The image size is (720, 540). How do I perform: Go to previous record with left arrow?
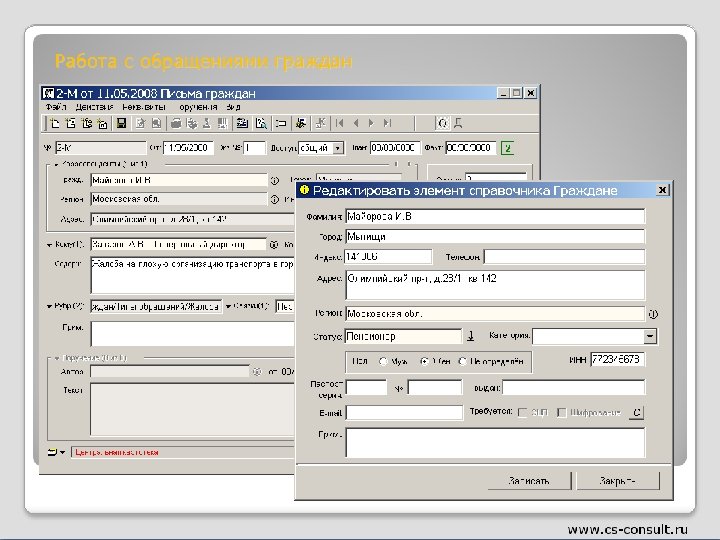pos(356,123)
